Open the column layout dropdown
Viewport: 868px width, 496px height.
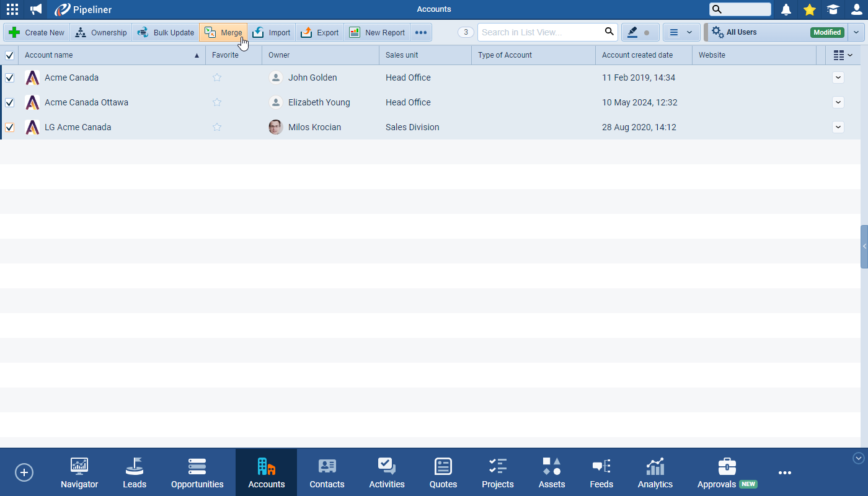coord(843,55)
